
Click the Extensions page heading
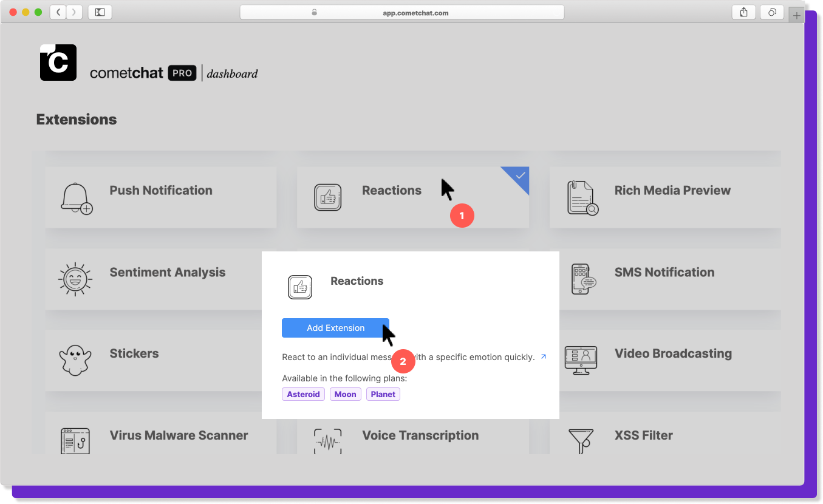point(77,120)
